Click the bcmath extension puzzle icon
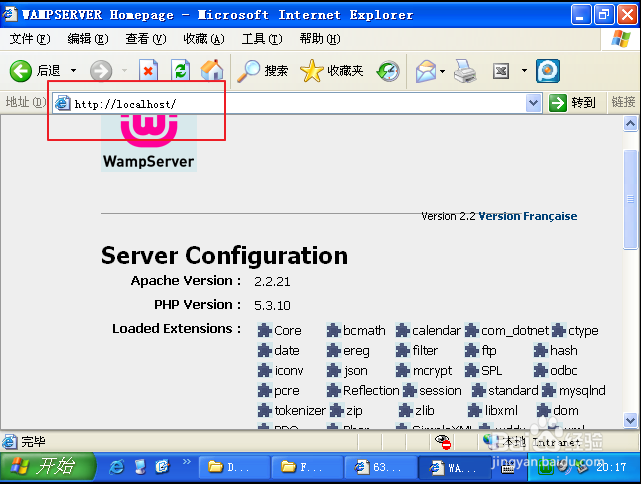Viewport: 641px width, 484px height. tap(334, 330)
